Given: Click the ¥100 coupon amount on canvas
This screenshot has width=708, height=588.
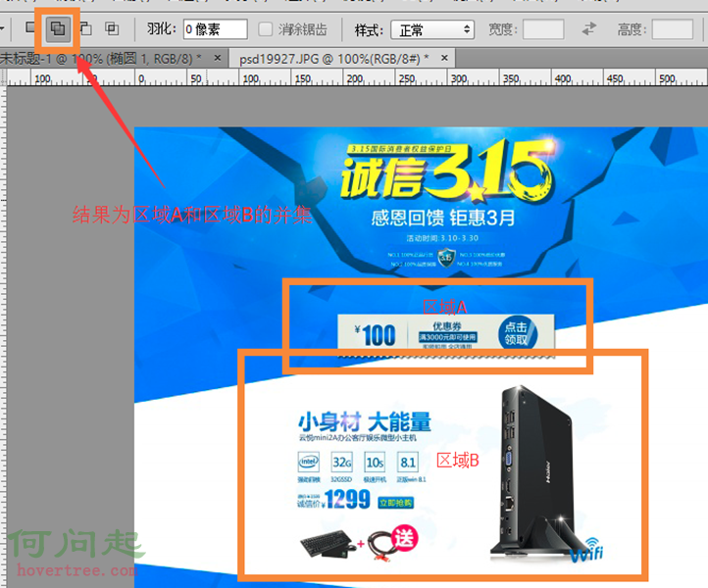Looking at the screenshot, I should coord(372,335).
